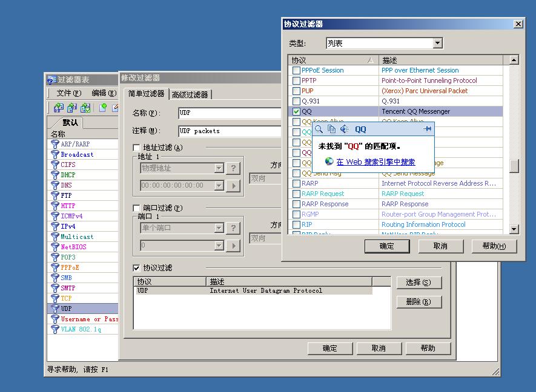Click the new filter icon with green plus

(103, 108)
